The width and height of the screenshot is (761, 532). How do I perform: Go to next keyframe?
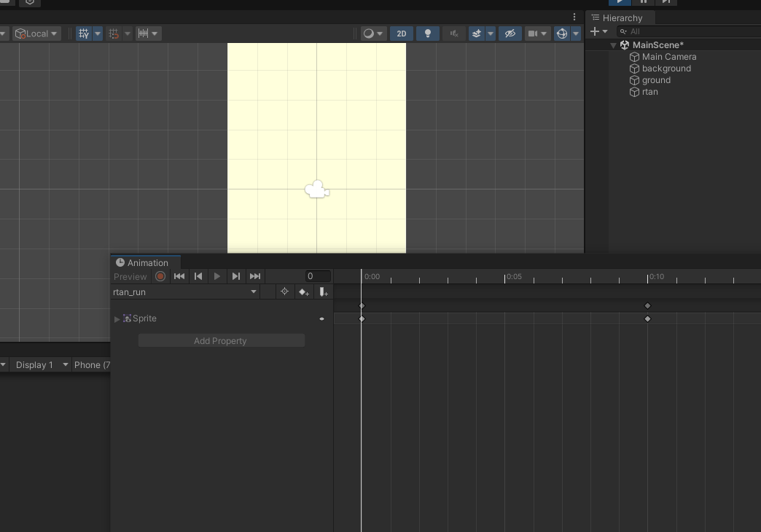[236, 276]
